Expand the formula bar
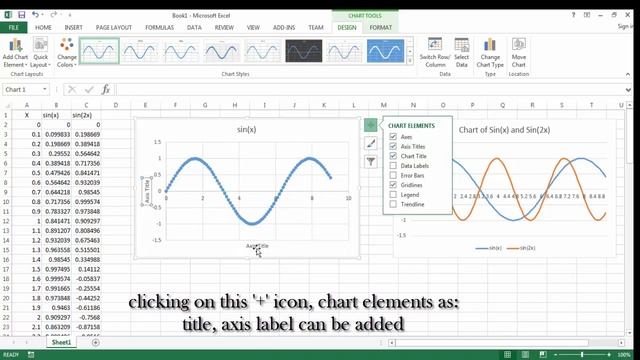 click(x=628, y=89)
